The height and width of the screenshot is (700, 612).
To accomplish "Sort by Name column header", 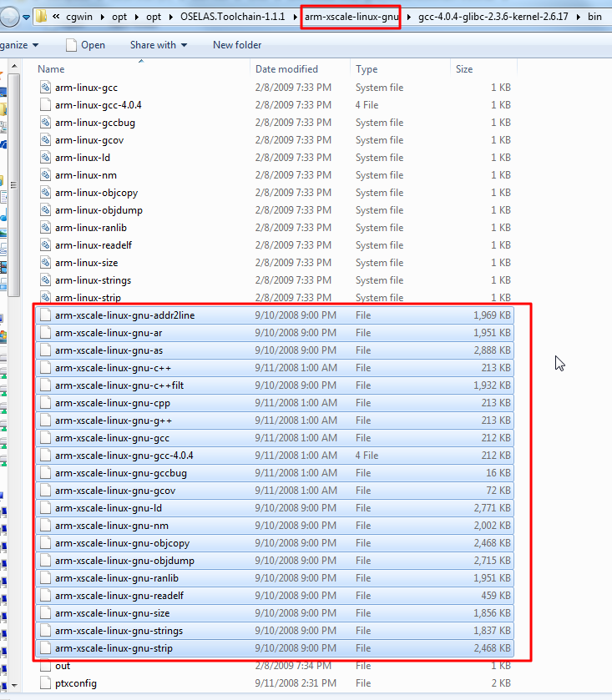I will pyautogui.click(x=142, y=69).
